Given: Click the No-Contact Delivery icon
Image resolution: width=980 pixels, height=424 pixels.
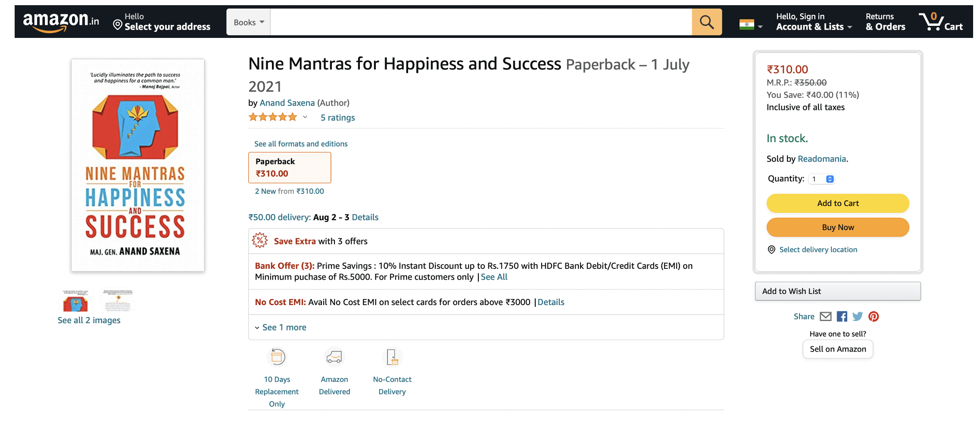Looking at the screenshot, I should click(x=392, y=357).
